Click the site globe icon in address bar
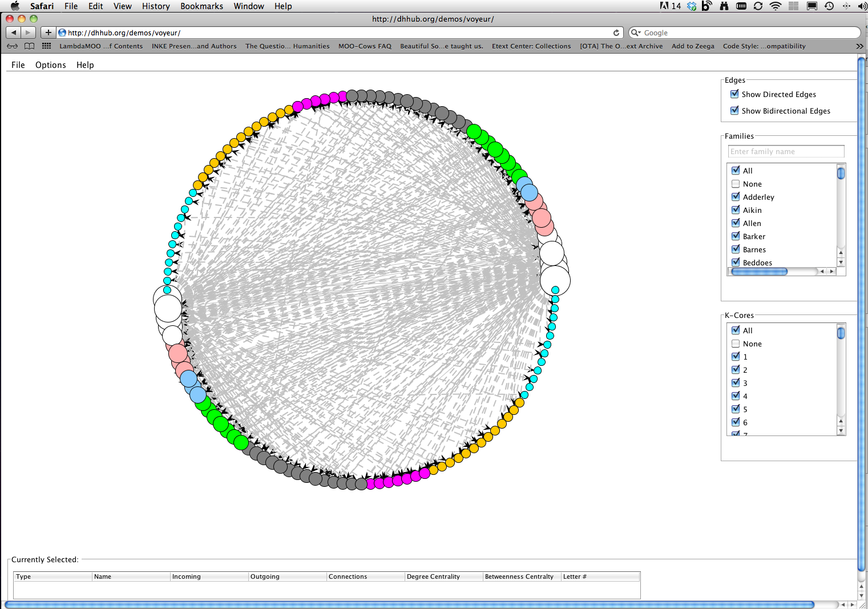The width and height of the screenshot is (868, 609). [x=62, y=33]
